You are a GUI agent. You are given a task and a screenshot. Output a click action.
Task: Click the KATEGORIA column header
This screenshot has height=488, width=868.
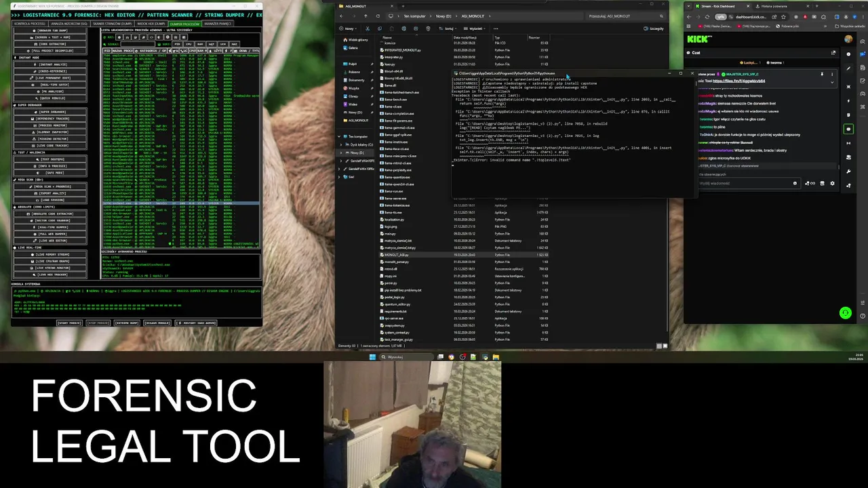(x=151, y=51)
